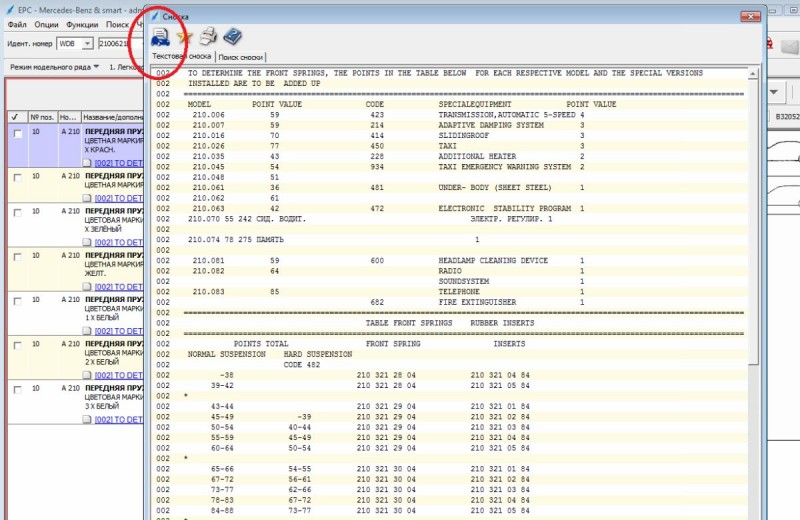Click the SLIDINGROOF equipment entry
The height and width of the screenshot is (520, 800).
click(464, 136)
